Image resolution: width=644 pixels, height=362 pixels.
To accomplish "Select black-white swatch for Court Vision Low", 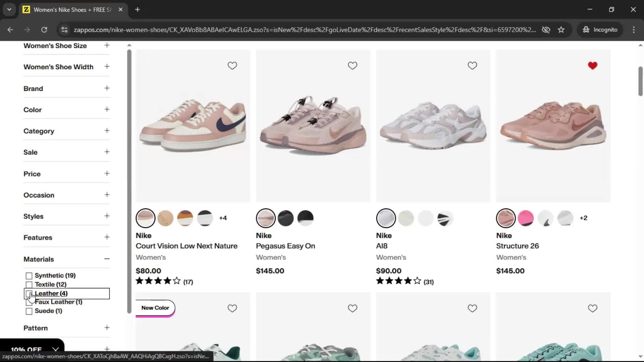I will click(x=205, y=218).
